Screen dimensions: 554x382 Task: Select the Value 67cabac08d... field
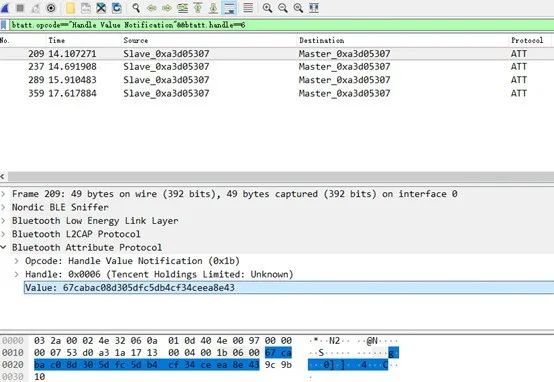click(x=289, y=288)
